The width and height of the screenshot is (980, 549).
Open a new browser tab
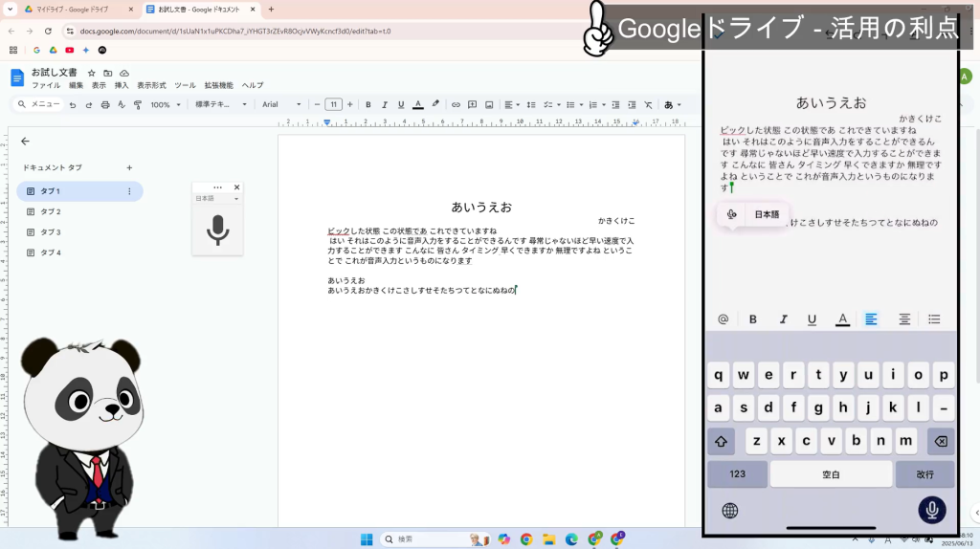(271, 10)
